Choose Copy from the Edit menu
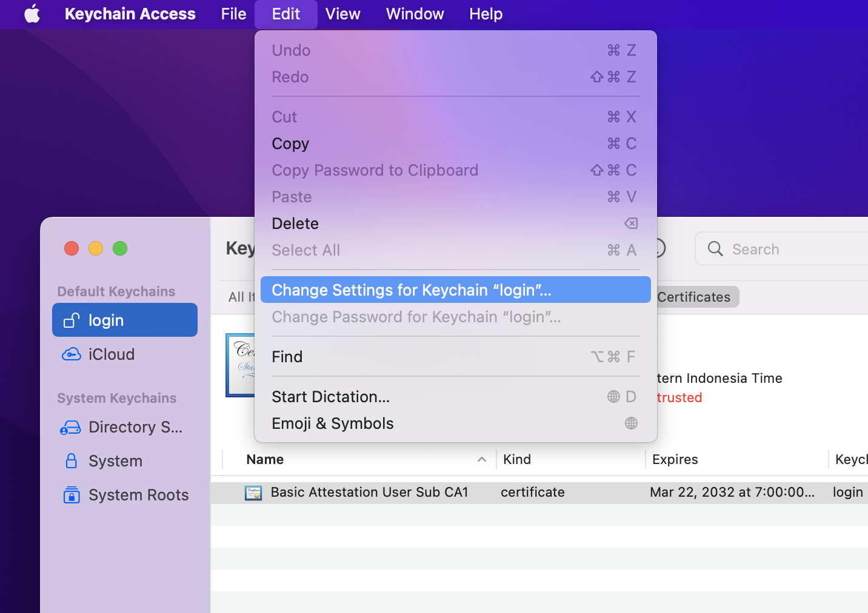 (455, 144)
